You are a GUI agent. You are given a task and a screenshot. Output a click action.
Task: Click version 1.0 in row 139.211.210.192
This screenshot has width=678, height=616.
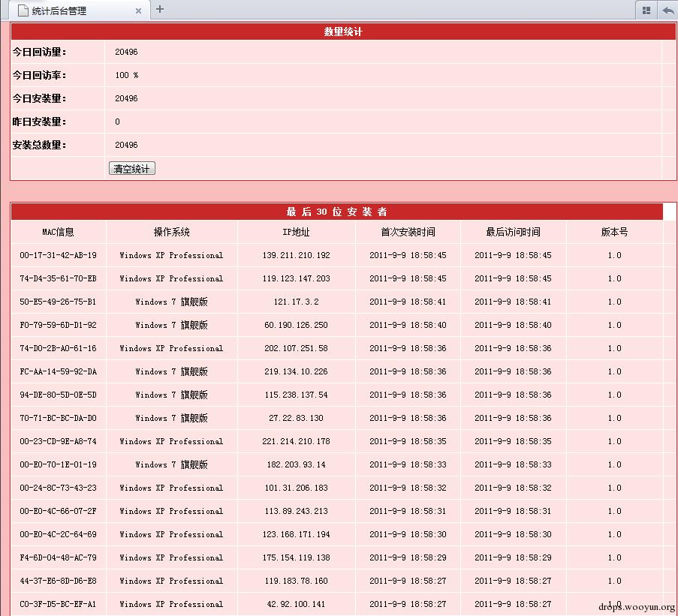pos(614,255)
